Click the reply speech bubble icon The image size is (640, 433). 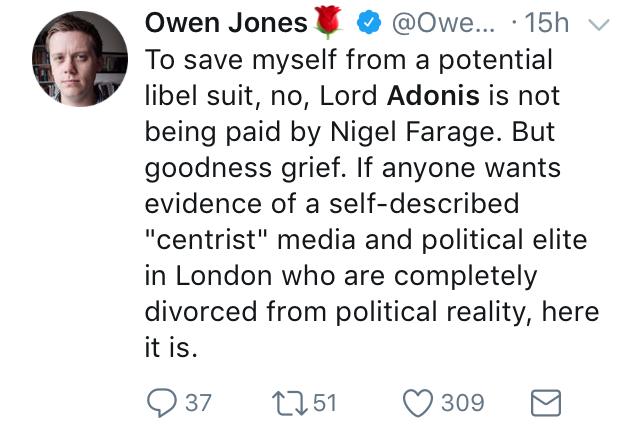tap(162, 402)
